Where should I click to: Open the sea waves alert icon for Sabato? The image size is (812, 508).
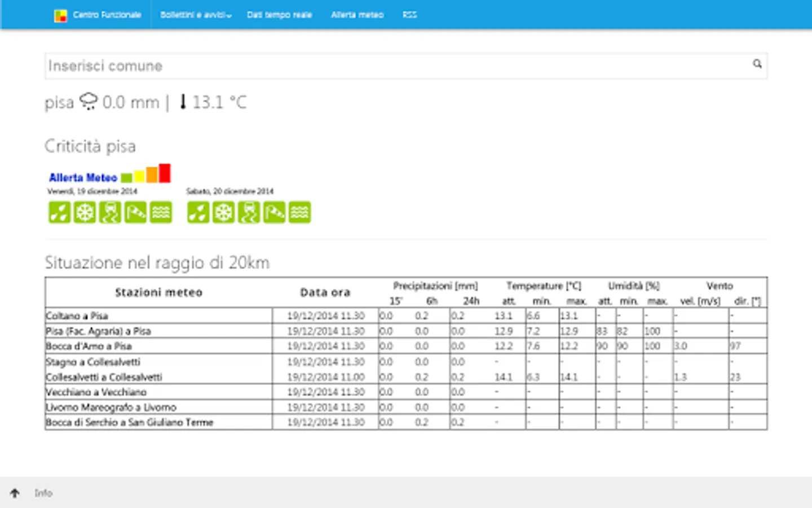pos(299,213)
